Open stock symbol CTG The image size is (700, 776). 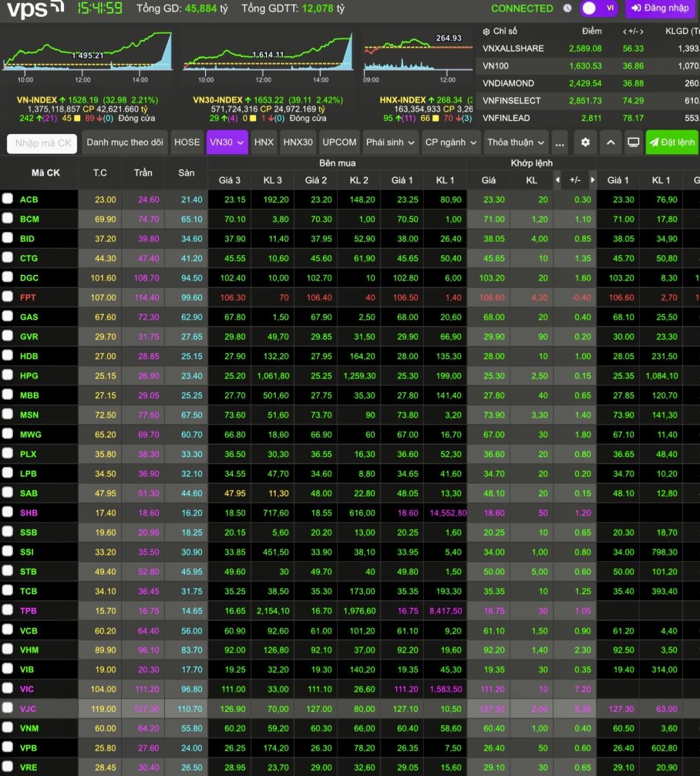(x=29, y=258)
